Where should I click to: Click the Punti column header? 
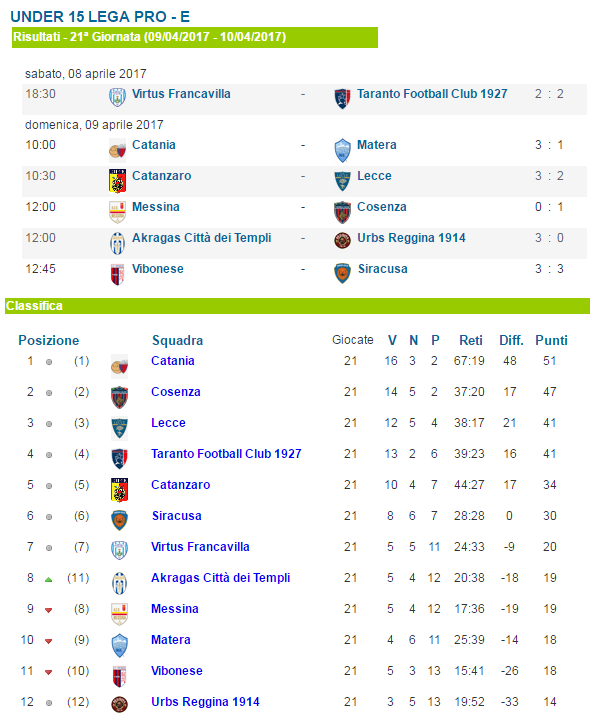click(551, 340)
